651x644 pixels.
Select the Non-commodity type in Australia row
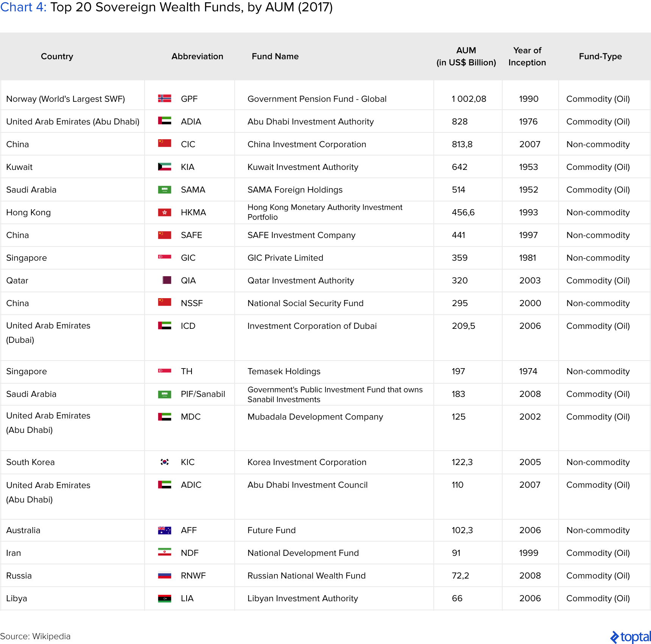coord(598,530)
